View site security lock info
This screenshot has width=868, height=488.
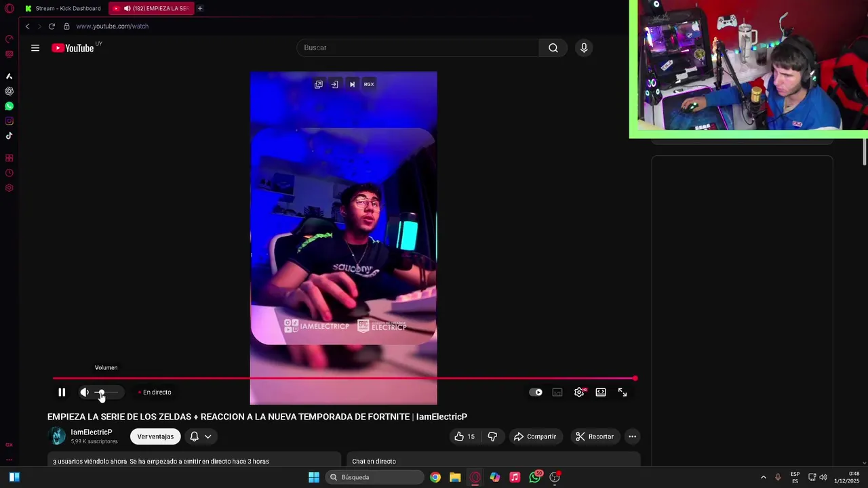[x=66, y=26]
